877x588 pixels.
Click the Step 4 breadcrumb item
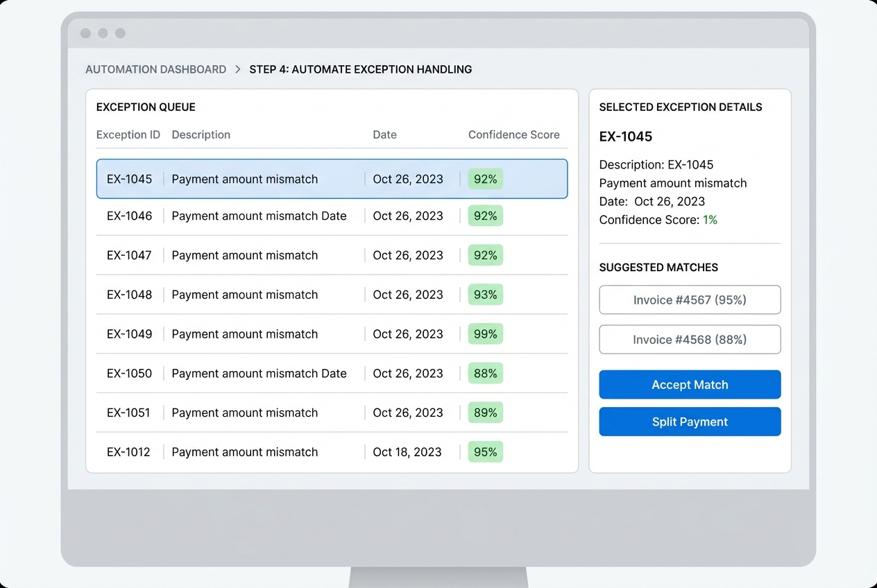pos(360,69)
